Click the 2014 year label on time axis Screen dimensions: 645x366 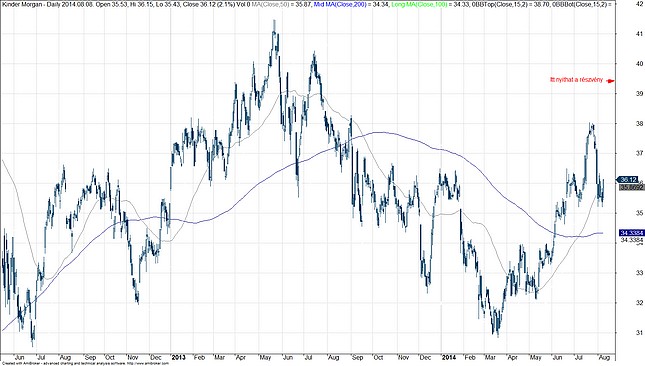tap(448, 357)
